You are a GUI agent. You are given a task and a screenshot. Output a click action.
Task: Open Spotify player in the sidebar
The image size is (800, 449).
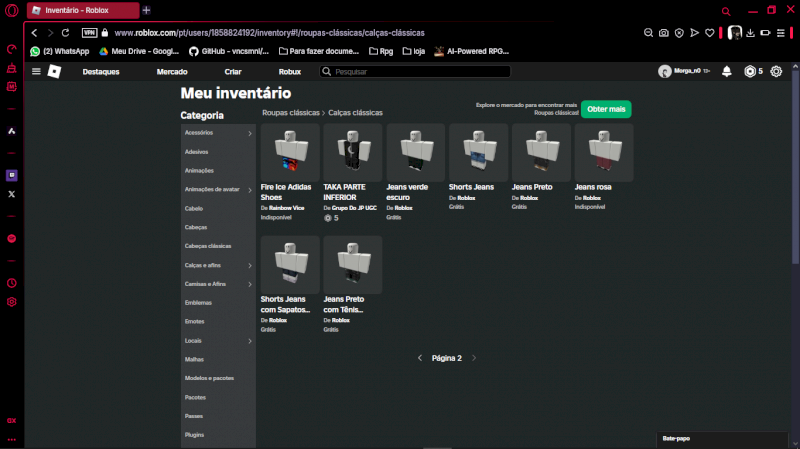pyautogui.click(x=12, y=239)
